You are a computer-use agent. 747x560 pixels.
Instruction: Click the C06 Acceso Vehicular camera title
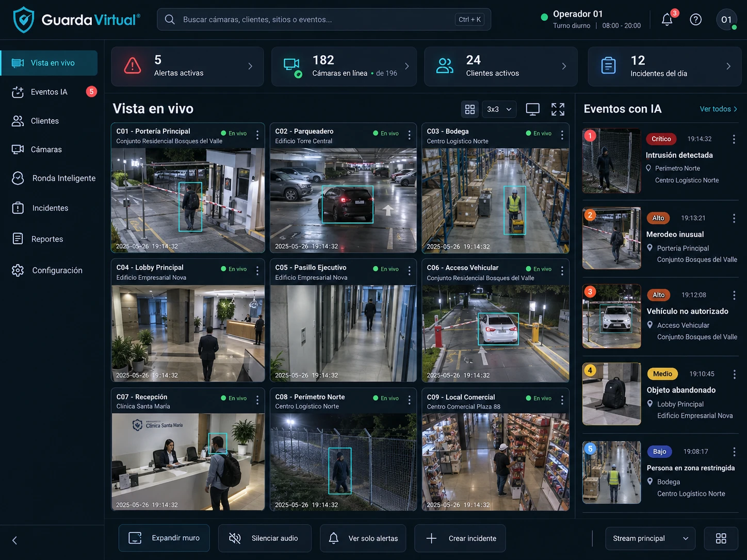[462, 268]
